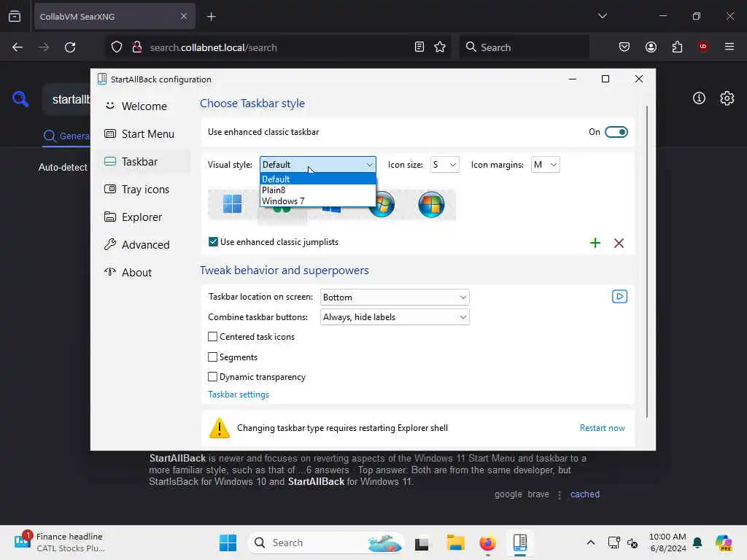Open Pocket save icon in Firefox toolbar
This screenshot has height=560, width=747.
[x=624, y=47]
